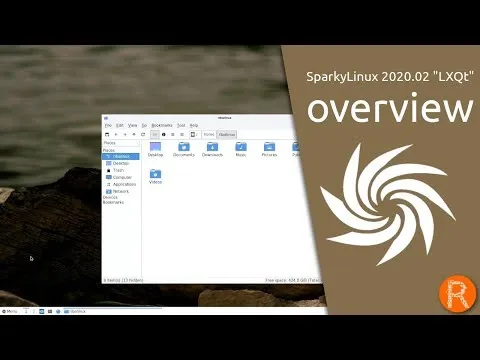Select the Downloads folder icon
Screen dimensions: 480x360
212,149
